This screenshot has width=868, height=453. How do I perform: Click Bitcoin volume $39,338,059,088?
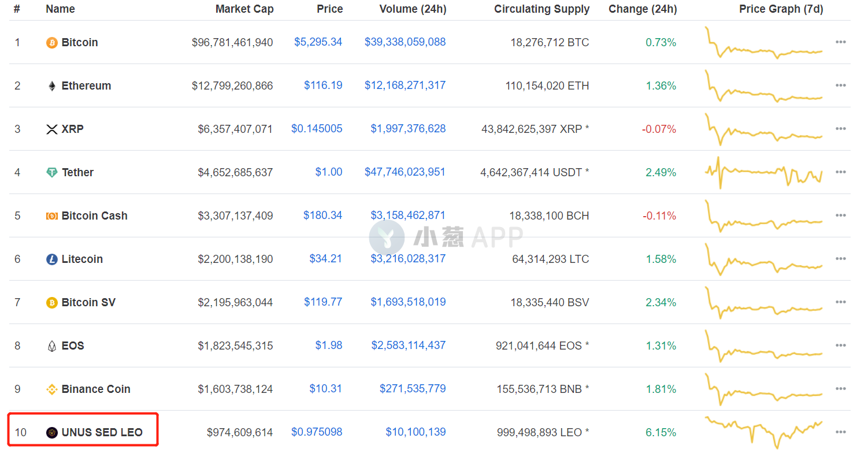click(x=405, y=42)
